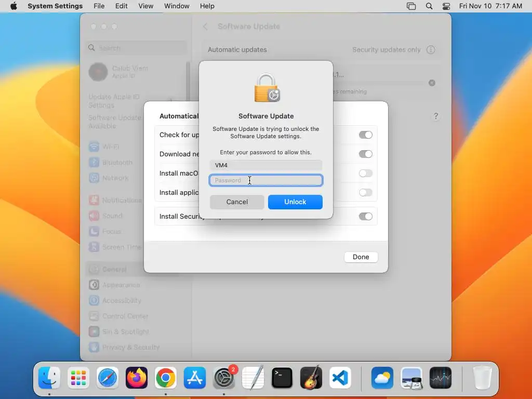Screen dimensions: 532x399
Task: Click the Search field in sidebar
Action: coord(137,48)
